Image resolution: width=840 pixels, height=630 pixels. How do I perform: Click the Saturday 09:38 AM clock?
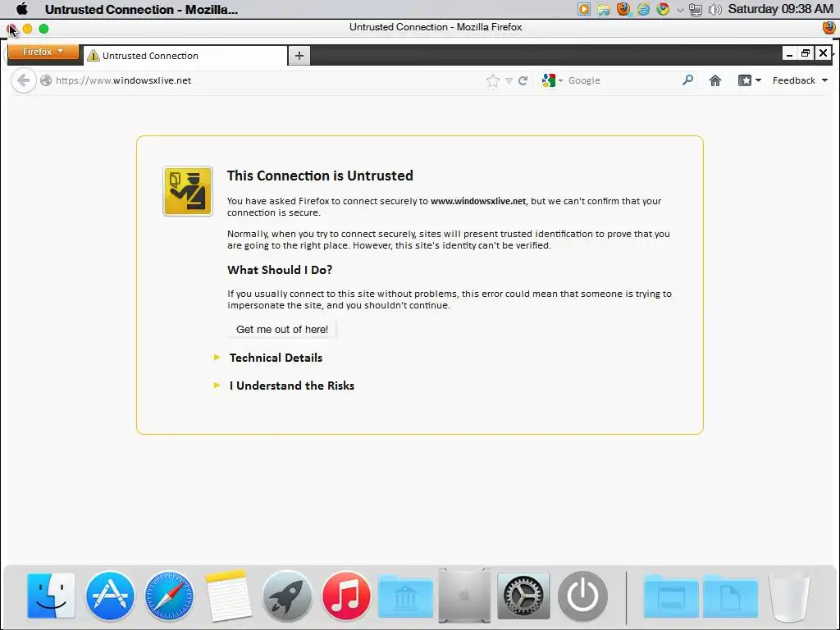click(x=781, y=9)
